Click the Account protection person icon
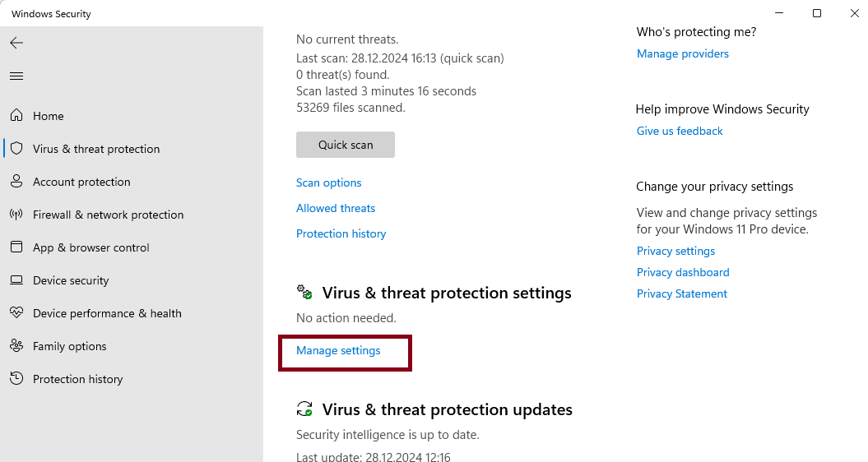The height and width of the screenshot is (462, 868). [16, 182]
